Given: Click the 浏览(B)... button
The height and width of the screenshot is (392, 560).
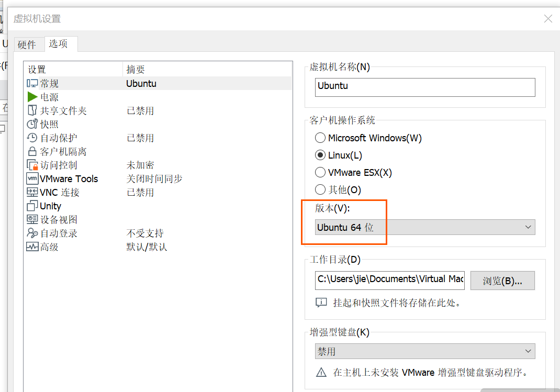Looking at the screenshot, I should pyautogui.click(x=502, y=281).
